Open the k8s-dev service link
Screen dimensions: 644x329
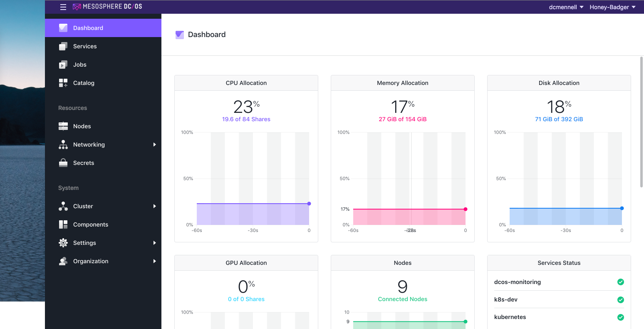coord(506,299)
